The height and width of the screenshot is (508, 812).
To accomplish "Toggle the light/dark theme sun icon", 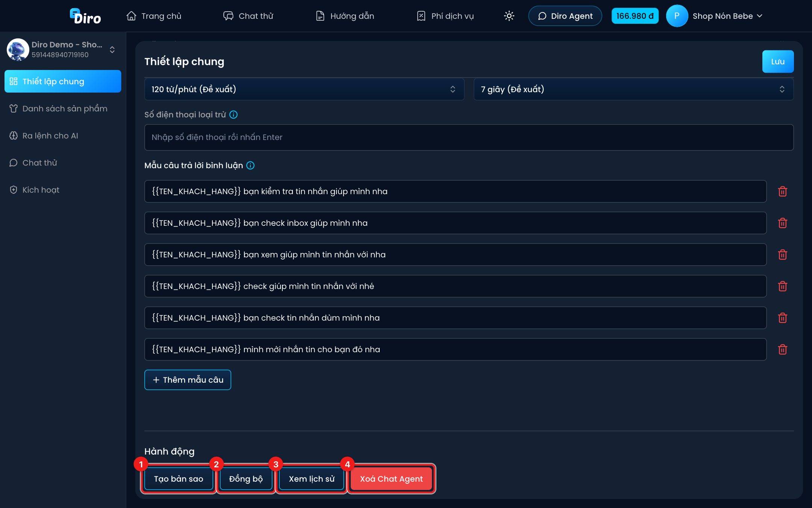I will 509,16.
